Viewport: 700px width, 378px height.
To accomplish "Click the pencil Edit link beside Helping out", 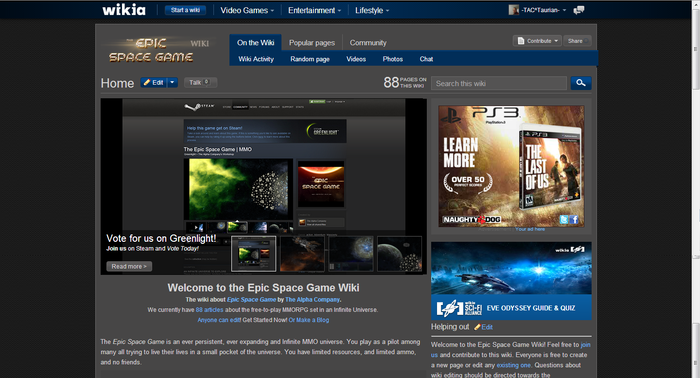I will click(483, 327).
